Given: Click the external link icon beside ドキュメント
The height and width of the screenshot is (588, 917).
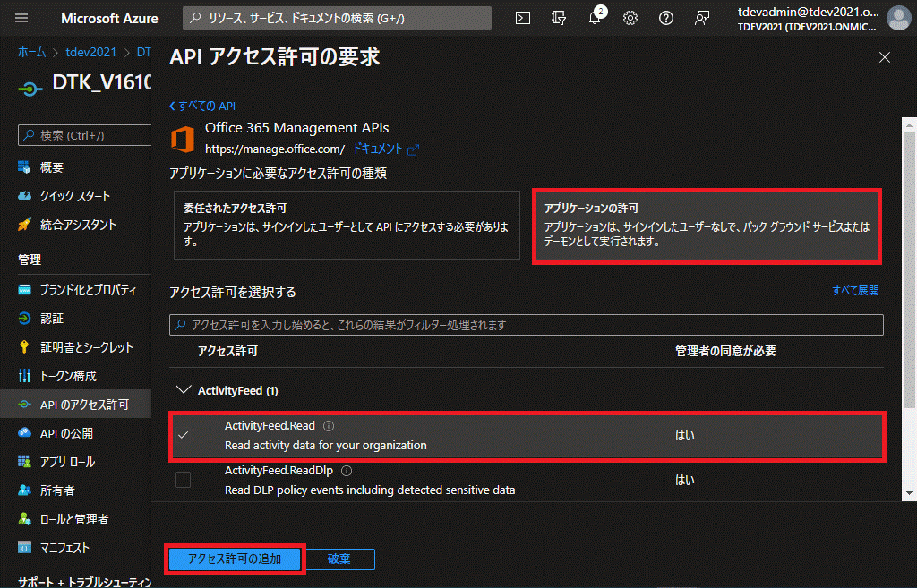Looking at the screenshot, I should (x=414, y=149).
